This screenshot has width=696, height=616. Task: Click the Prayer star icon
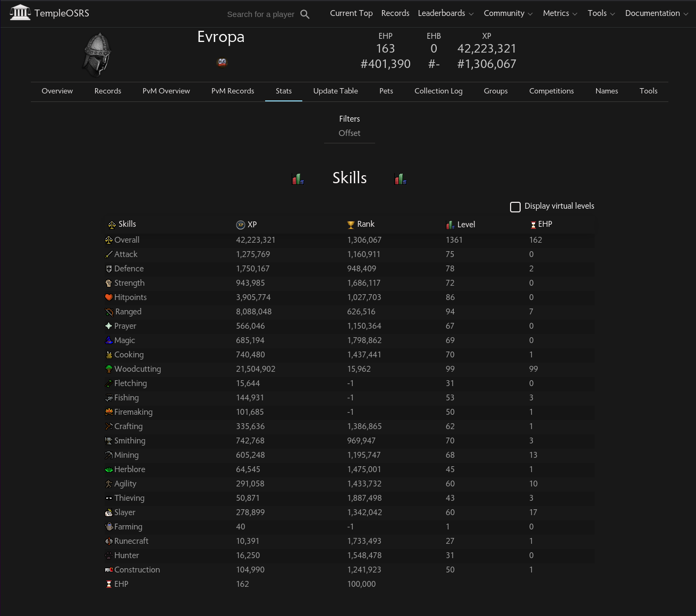[109, 326]
